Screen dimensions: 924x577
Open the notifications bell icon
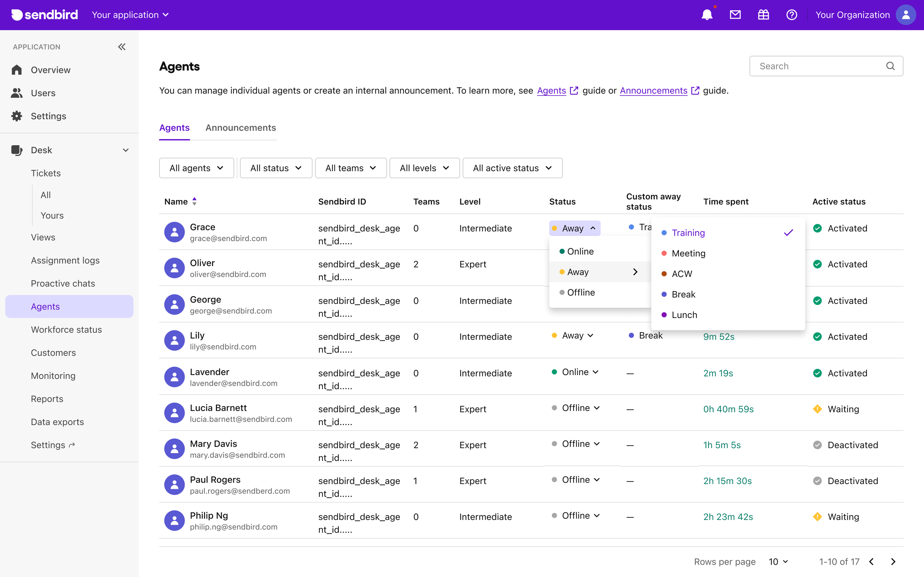point(707,15)
